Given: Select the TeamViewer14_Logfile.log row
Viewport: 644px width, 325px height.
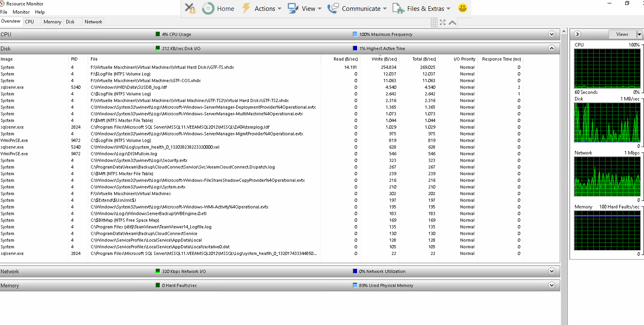Looking at the screenshot, I should [261, 227].
